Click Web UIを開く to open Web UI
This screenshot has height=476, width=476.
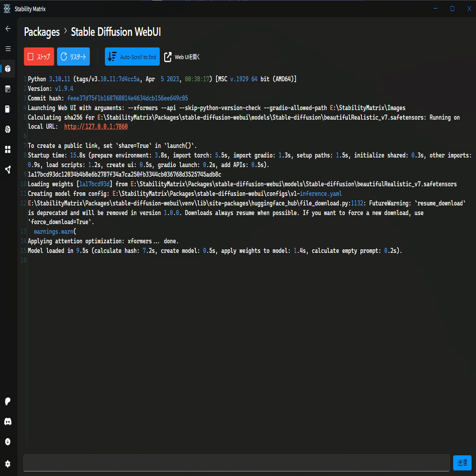pyautogui.click(x=182, y=57)
